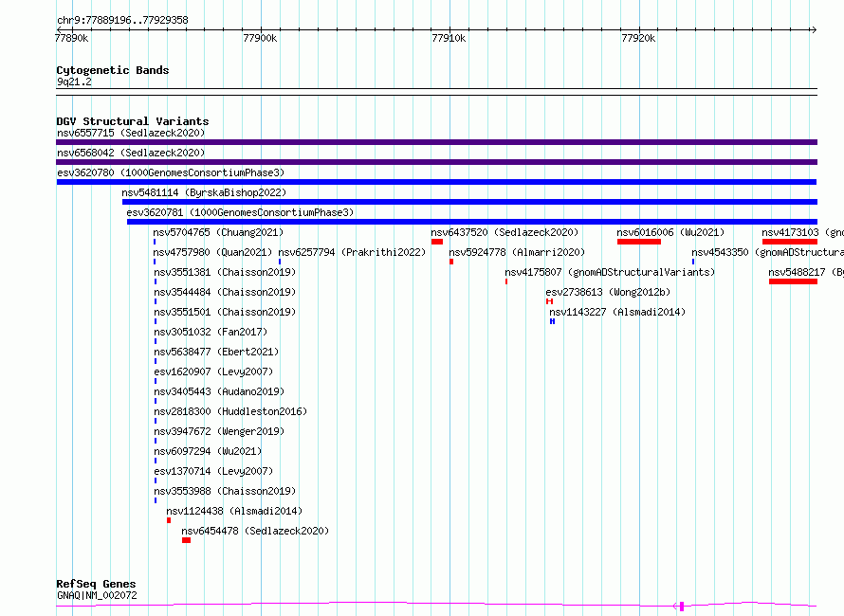Image resolution: width=844 pixels, height=616 pixels.
Task: Click the GNAQ|NM_002072 gene label
Action: point(97,595)
